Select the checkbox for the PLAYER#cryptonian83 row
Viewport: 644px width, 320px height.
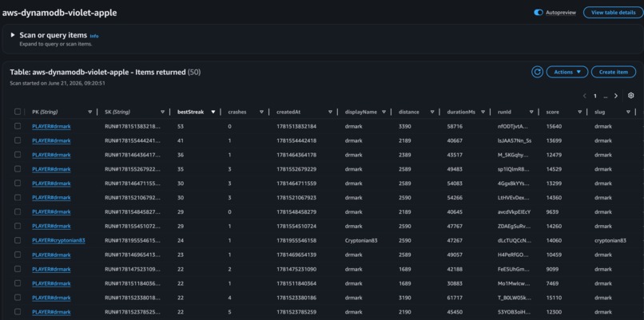18,240
